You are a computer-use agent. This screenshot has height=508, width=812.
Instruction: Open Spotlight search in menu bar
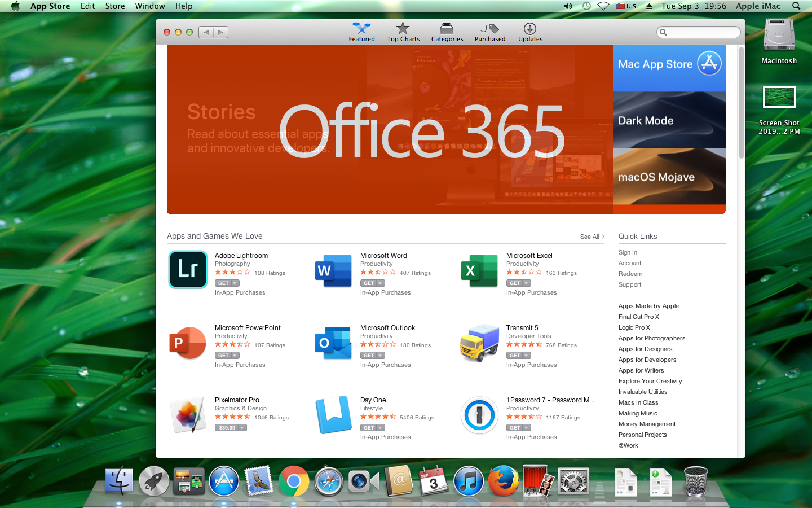[796, 6]
